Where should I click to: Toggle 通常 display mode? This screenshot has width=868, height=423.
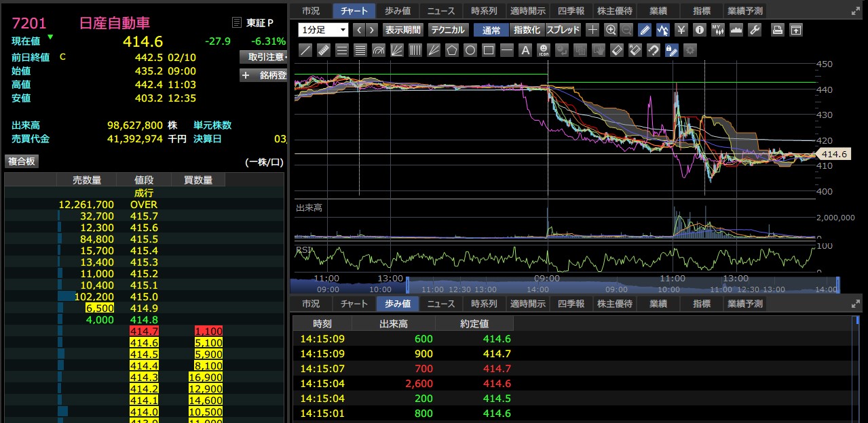[x=491, y=30]
